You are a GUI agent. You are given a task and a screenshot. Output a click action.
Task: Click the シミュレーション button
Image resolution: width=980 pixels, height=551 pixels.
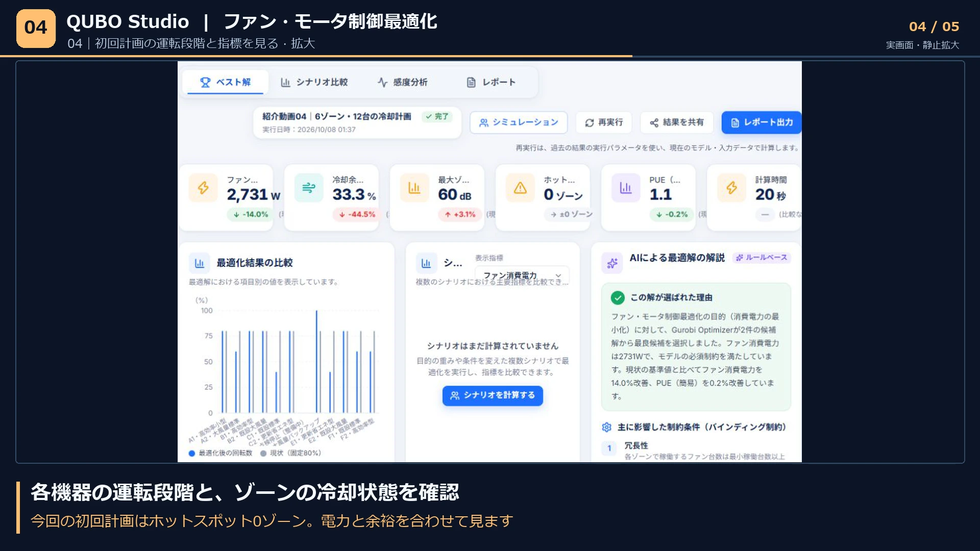[519, 122]
